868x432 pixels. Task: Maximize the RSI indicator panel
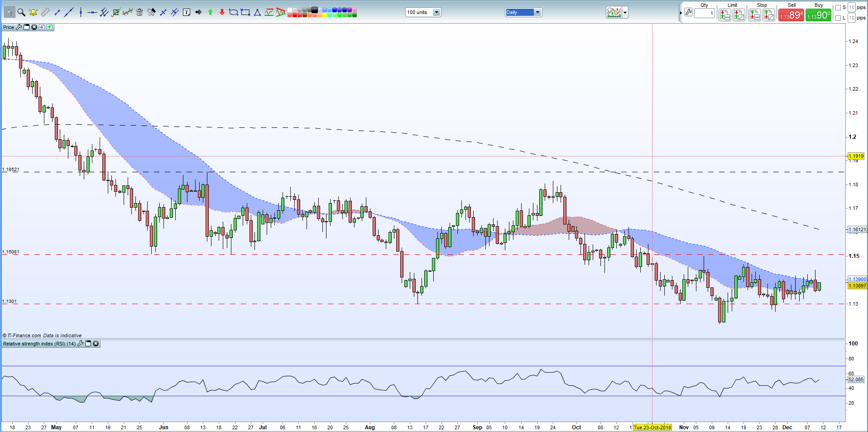(x=88, y=344)
